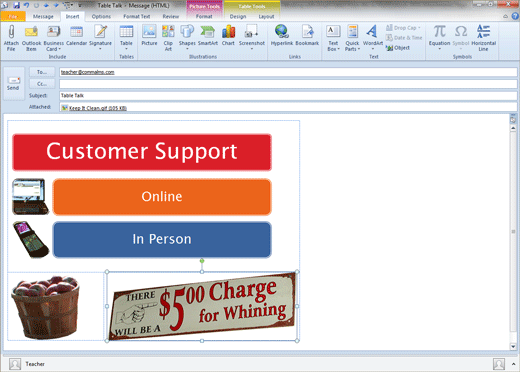Open the Review tab

[x=171, y=16]
